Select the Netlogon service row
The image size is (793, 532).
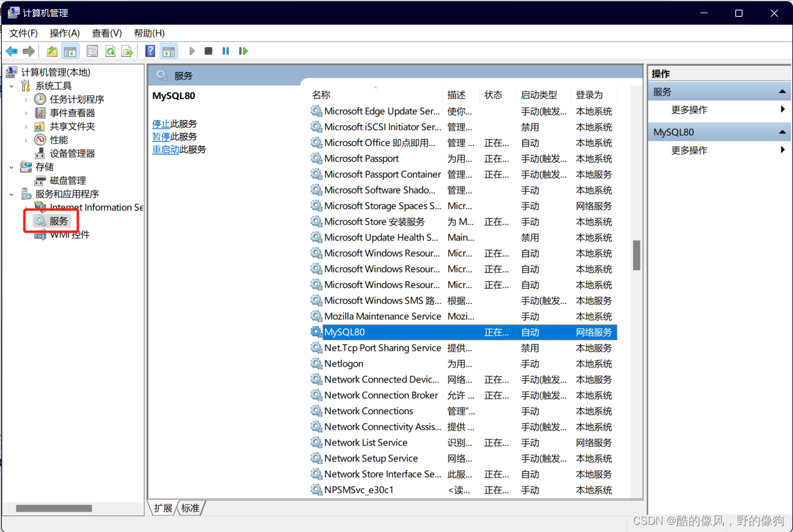463,364
